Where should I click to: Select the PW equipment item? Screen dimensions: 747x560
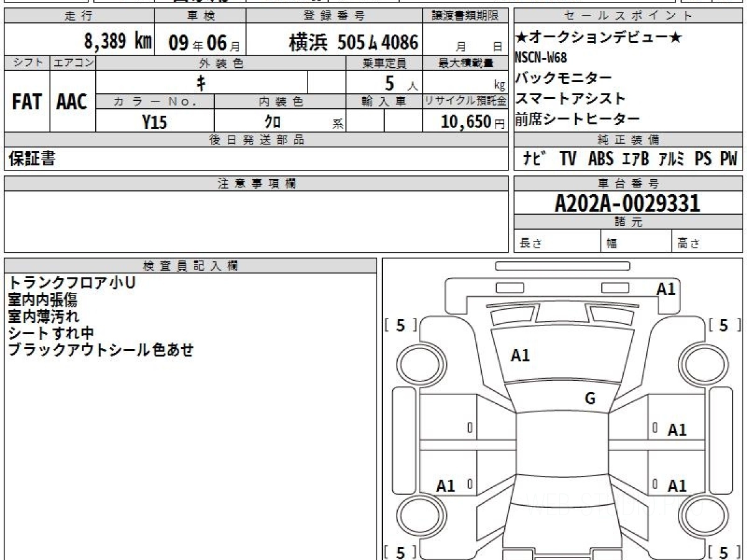coord(728,159)
